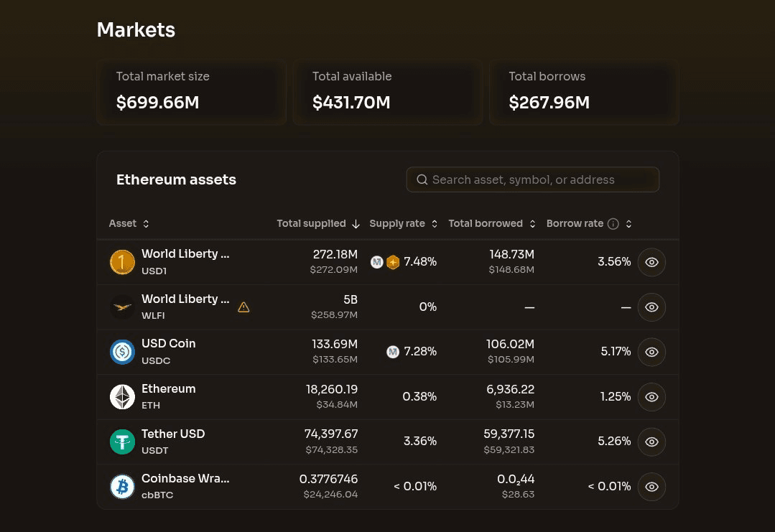Viewport: 775px width, 532px height.
Task: Click the eye button for USDC row
Action: pyautogui.click(x=651, y=352)
